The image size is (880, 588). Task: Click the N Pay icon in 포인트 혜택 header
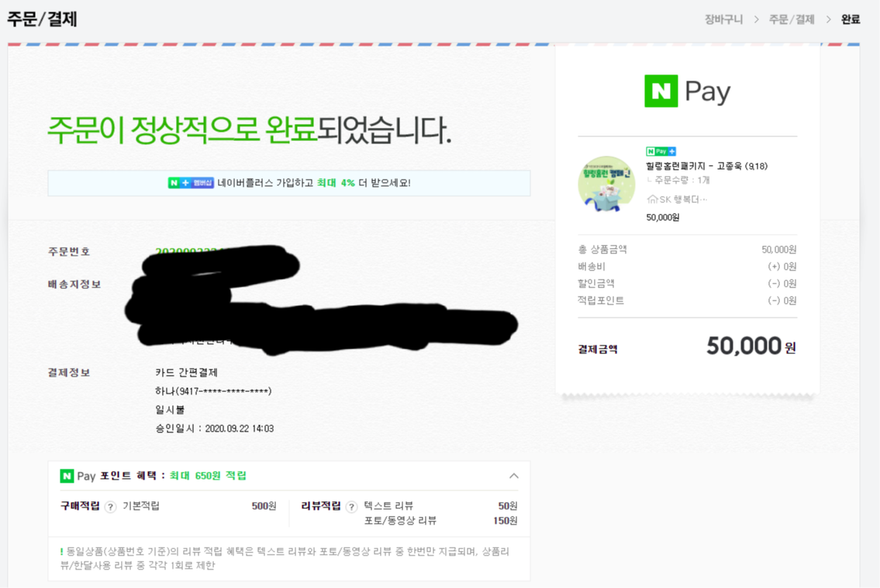tap(67, 476)
